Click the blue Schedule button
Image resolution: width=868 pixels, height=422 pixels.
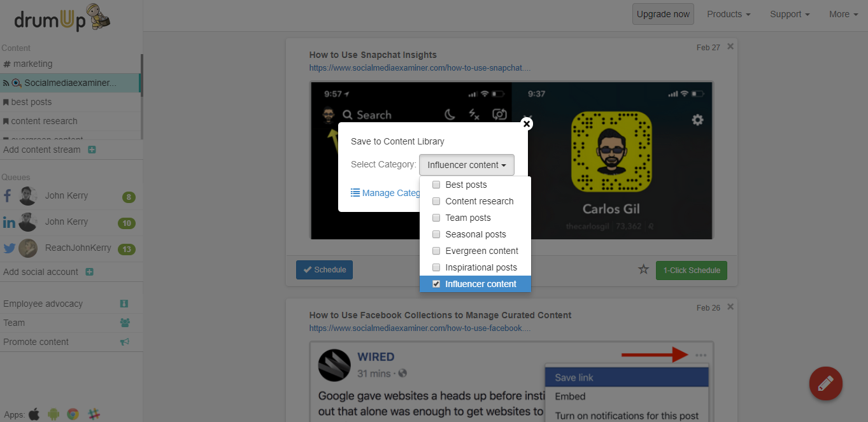[324, 270]
